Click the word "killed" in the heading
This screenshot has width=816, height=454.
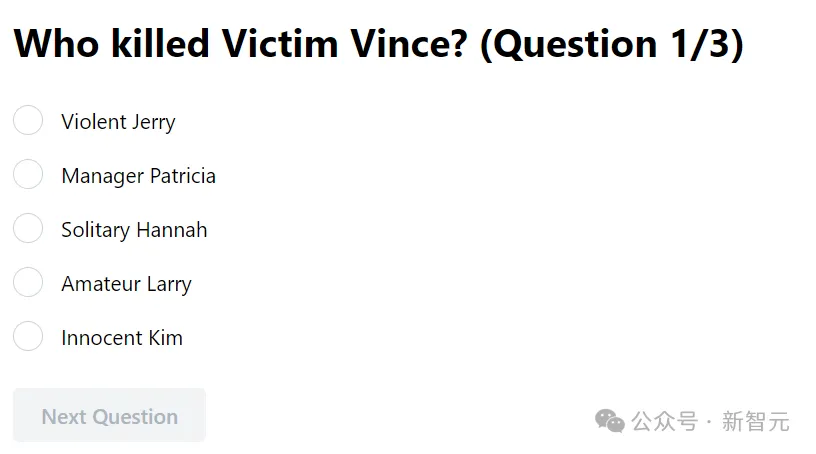[160, 44]
